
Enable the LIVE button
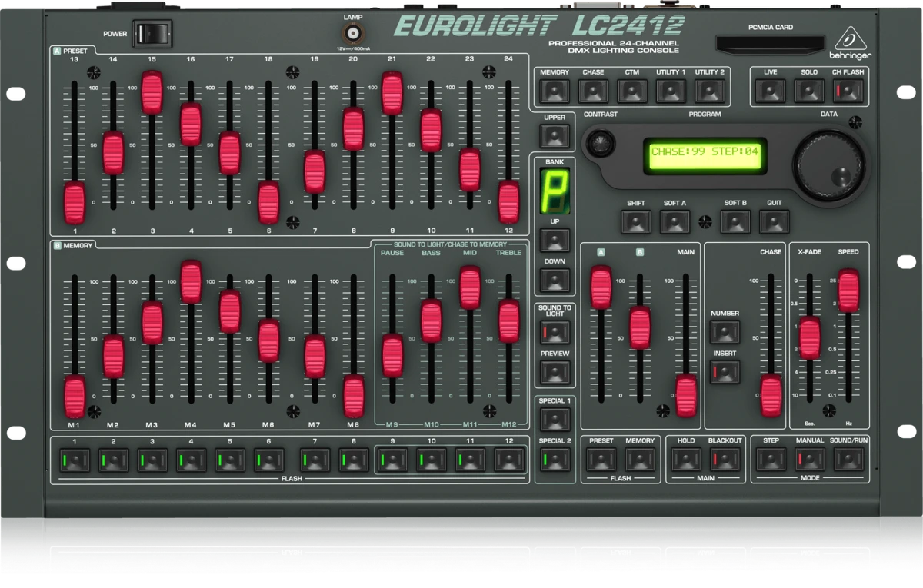pyautogui.click(x=770, y=91)
